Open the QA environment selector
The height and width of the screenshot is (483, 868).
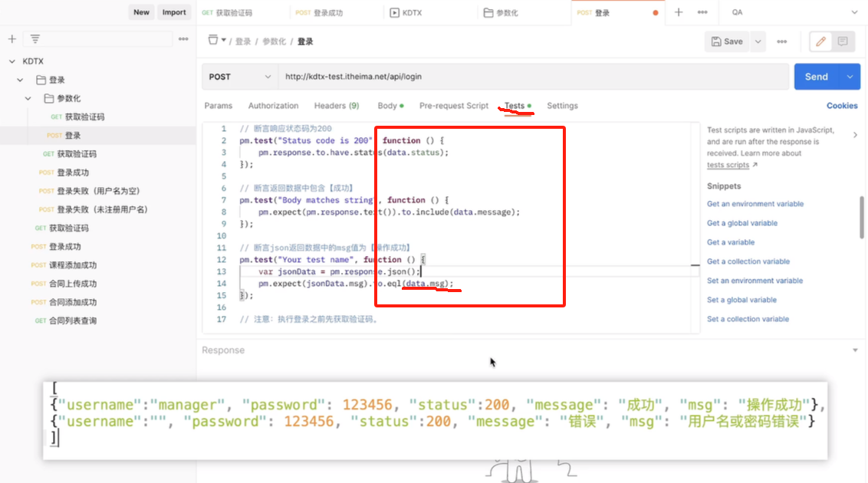[x=795, y=12]
